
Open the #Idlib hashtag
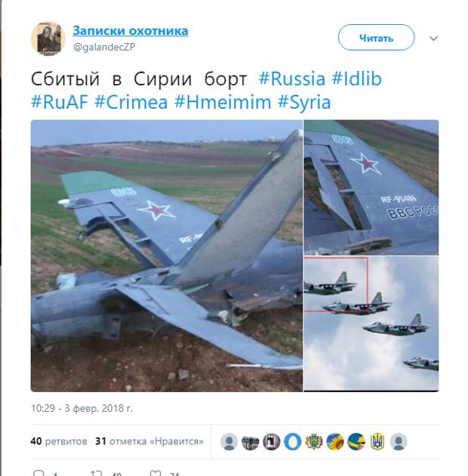click(x=357, y=79)
